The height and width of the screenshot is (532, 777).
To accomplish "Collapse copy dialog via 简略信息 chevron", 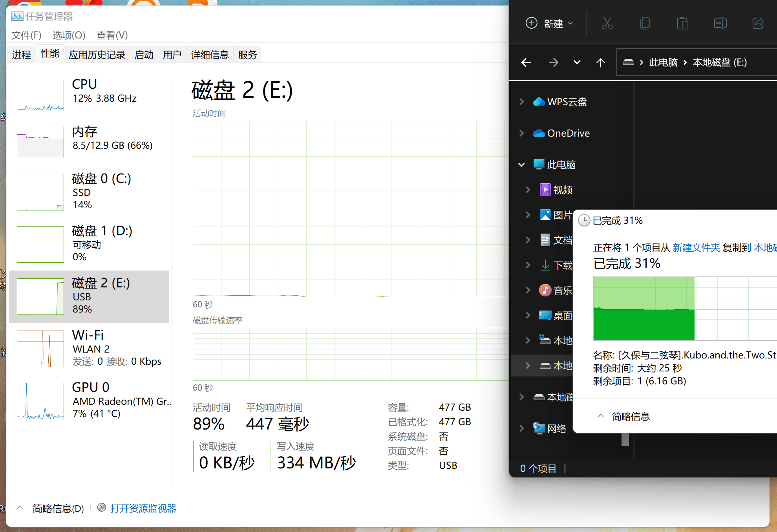I will click(x=601, y=416).
